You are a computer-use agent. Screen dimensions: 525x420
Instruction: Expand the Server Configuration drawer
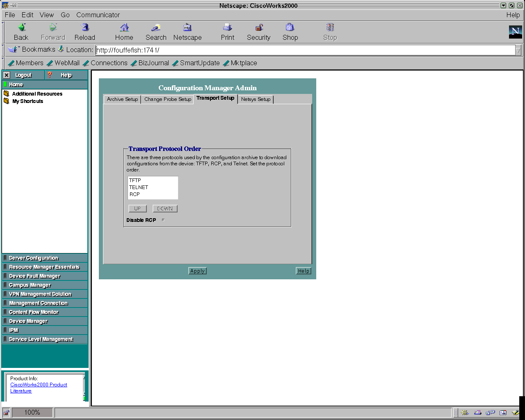point(45,258)
